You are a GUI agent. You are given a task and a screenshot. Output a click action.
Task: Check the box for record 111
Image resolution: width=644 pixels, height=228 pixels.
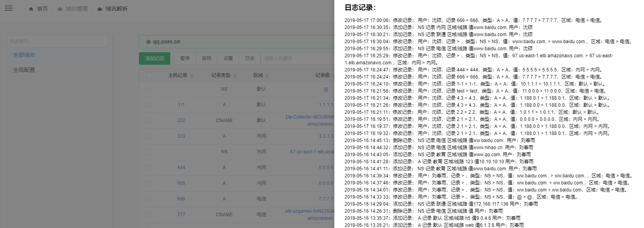pyautogui.click(x=150, y=105)
